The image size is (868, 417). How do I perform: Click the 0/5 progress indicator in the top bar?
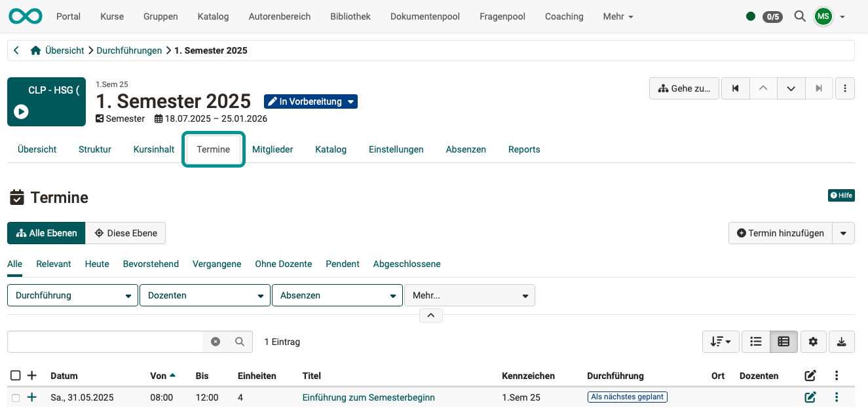click(x=772, y=16)
